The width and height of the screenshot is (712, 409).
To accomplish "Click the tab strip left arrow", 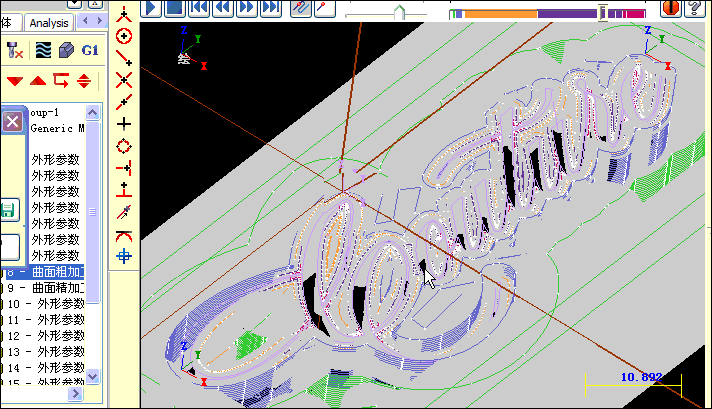I will click(85, 20).
